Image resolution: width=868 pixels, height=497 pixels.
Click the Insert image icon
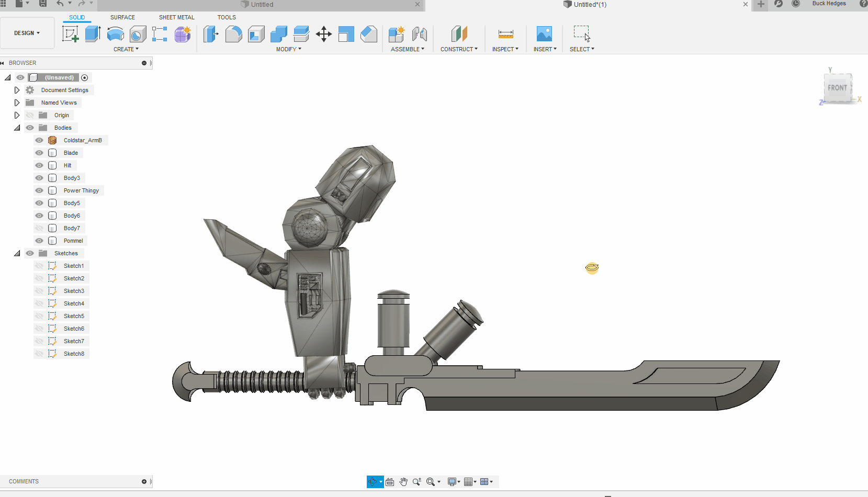click(544, 34)
